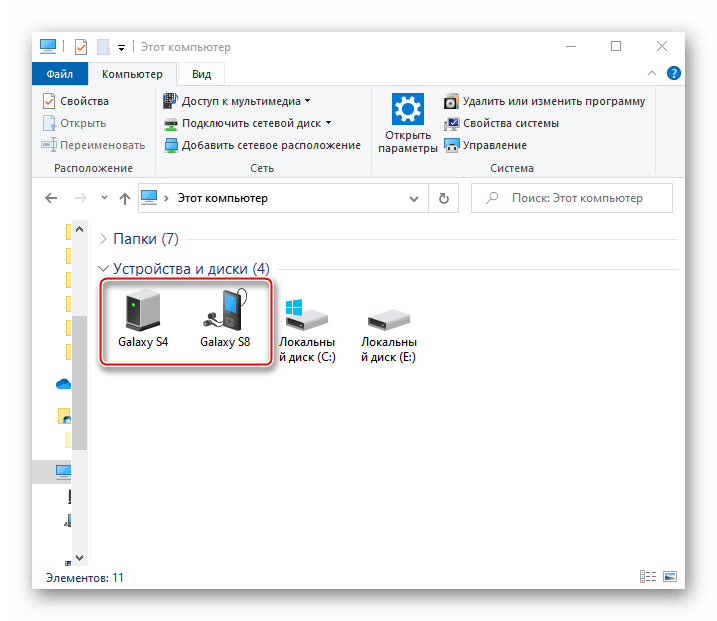This screenshot has height=621, width=717.
Task: Collapse the Устройства и диски (4) group
Action: [105, 269]
